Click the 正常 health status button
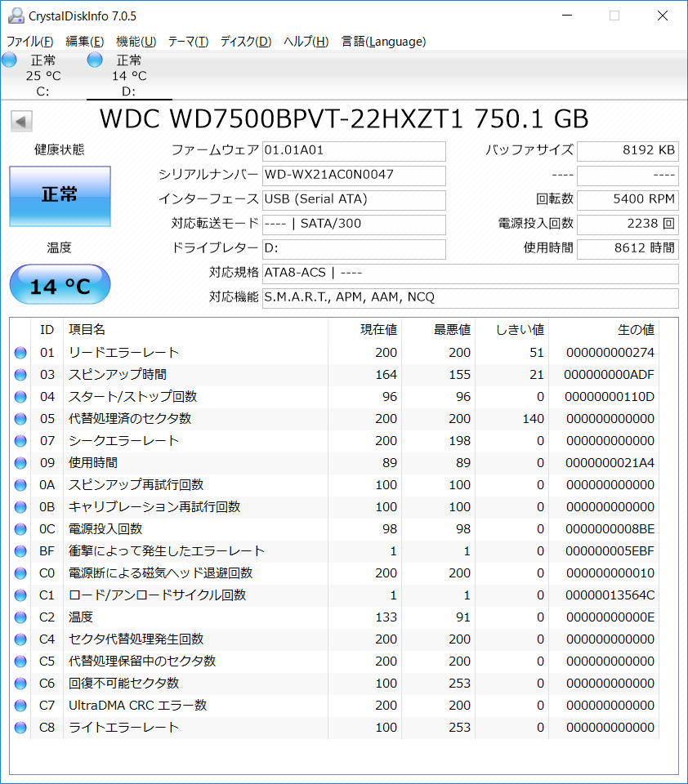This screenshot has width=688, height=784. pyautogui.click(x=60, y=196)
